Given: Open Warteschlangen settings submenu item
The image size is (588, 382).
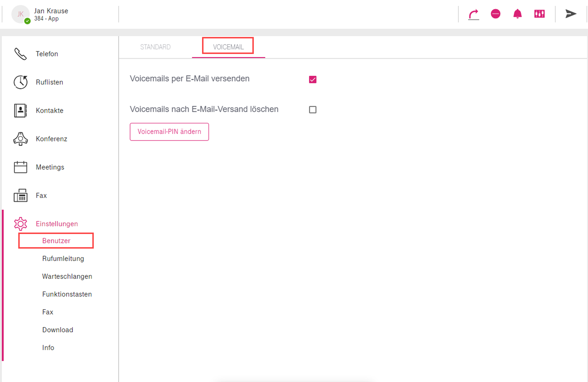Looking at the screenshot, I should (67, 277).
